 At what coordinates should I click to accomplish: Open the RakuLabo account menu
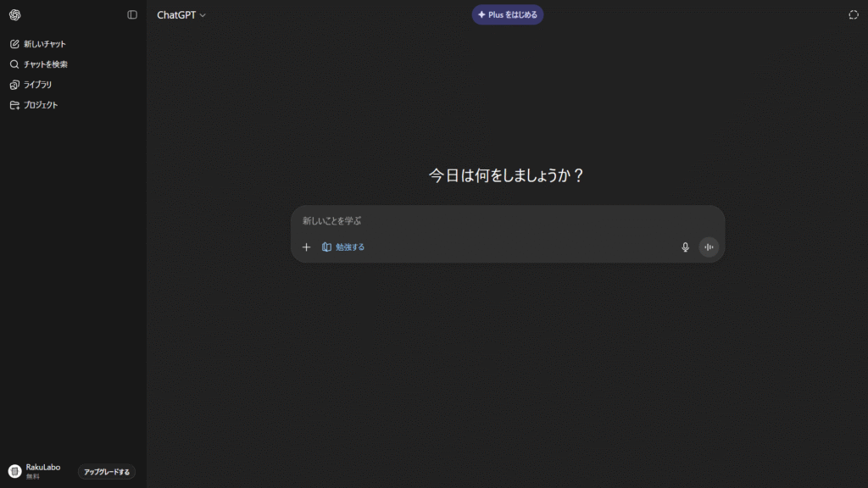coord(42,471)
